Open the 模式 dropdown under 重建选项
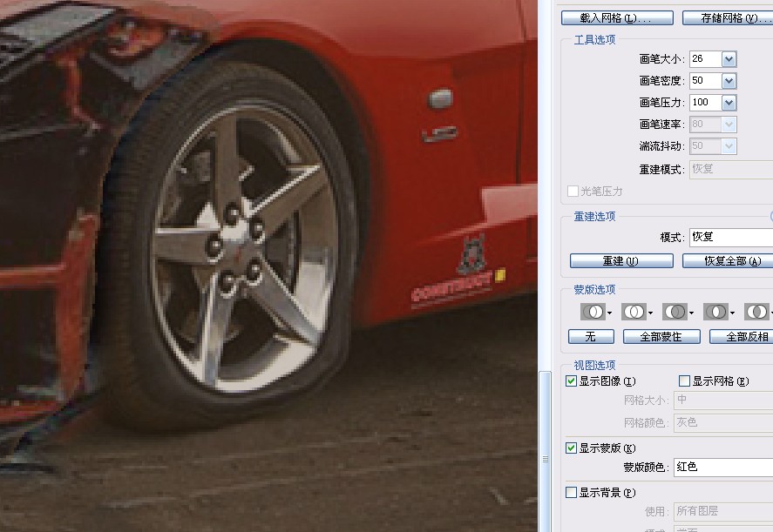 click(731, 237)
